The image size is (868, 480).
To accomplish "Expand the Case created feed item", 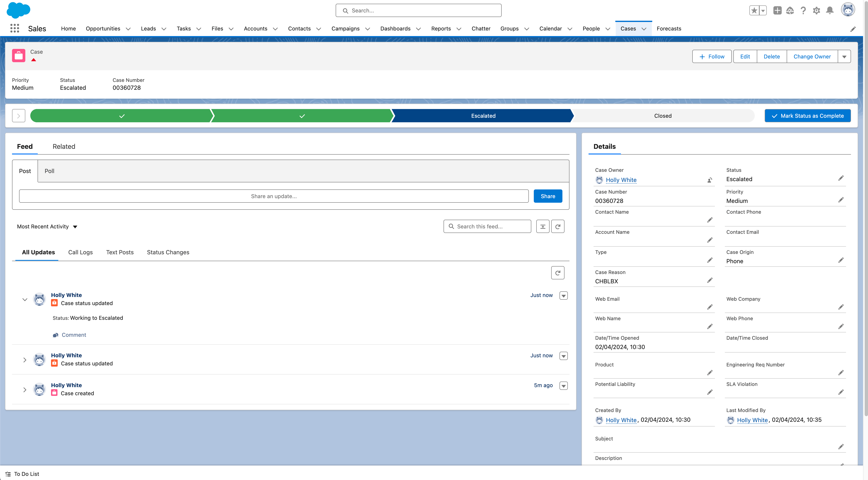I will [x=25, y=389].
